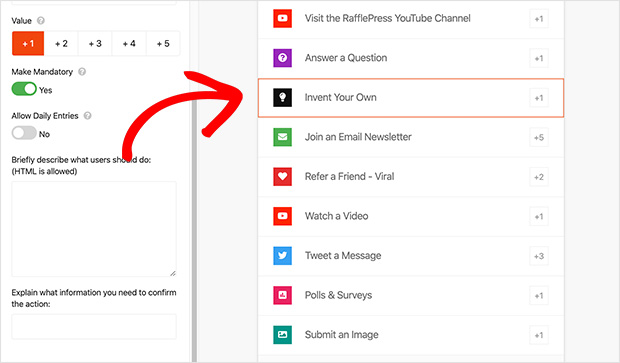Enable the Allow Daily Entries switch

(x=24, y=133)
